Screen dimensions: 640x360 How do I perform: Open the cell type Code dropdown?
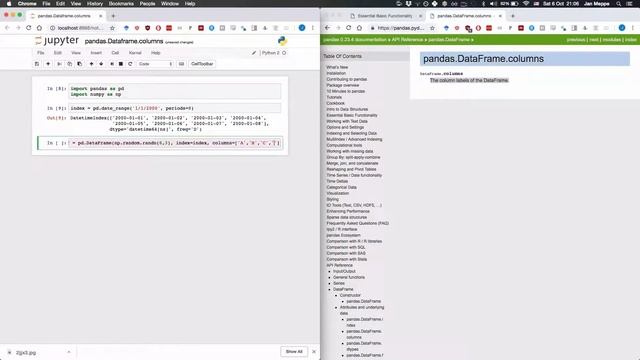pos(155,64)
